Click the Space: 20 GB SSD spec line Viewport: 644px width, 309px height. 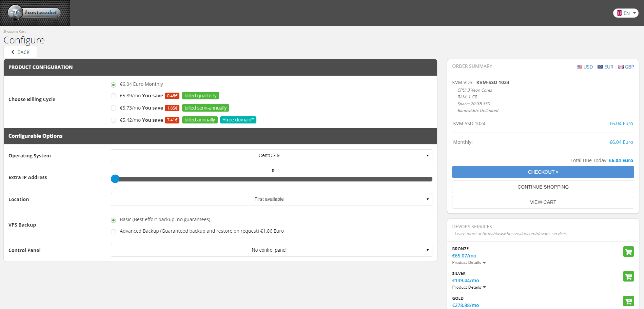pyautogui.click(x=474, y=104)
